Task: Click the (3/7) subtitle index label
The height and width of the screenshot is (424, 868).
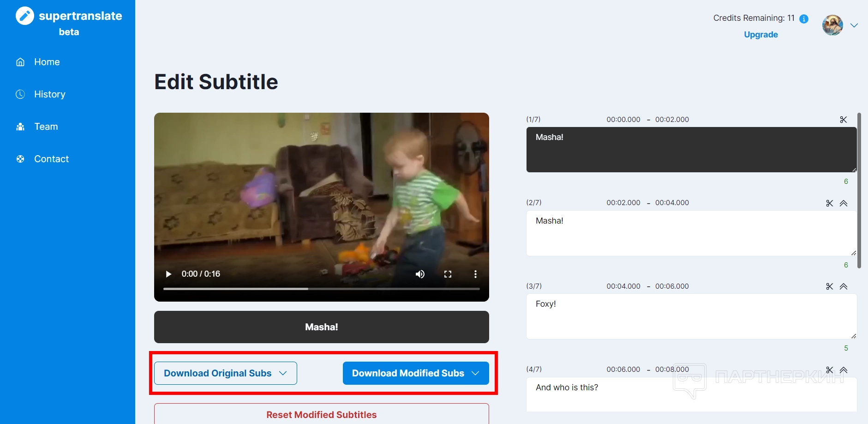Action: (x=534, y=286)
